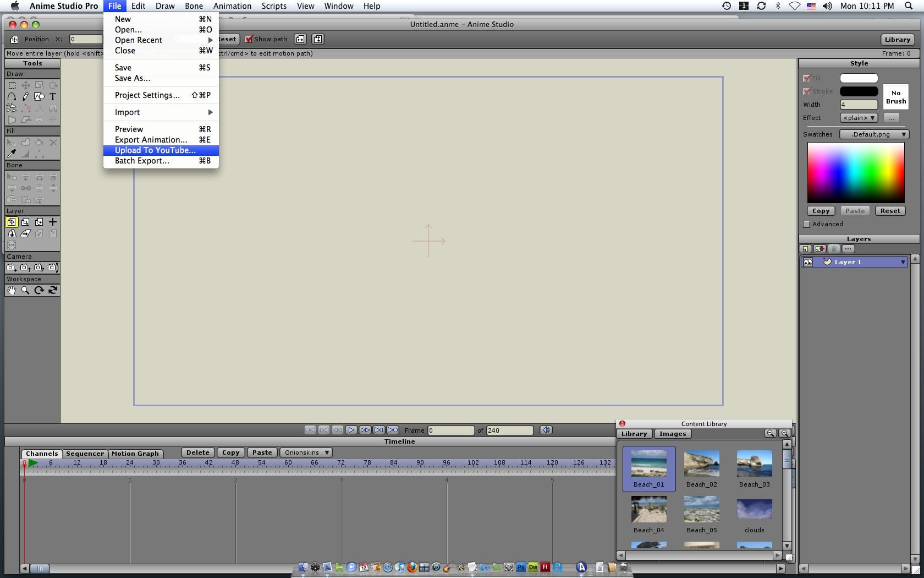Toggle Layer 1 visibility eyes icon
The width and height of the screenshot is (924, 578).
(807, 262)
